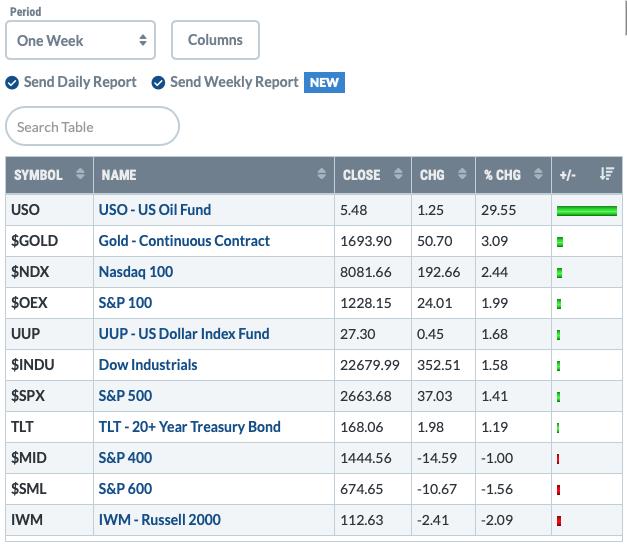Click the red performance bar for IWM
Viewport: 627px width, 546px height.
point(559,521)
